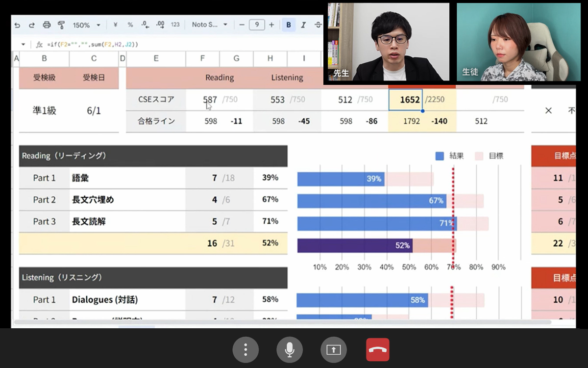
Task: Click the font size decrease minus button
Action: (x=242, y=25)
